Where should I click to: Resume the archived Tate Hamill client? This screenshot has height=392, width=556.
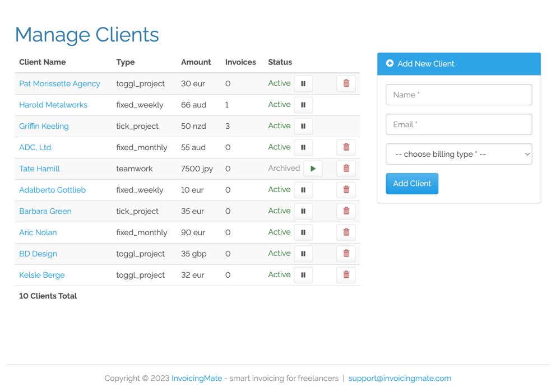tap(313, 169)
